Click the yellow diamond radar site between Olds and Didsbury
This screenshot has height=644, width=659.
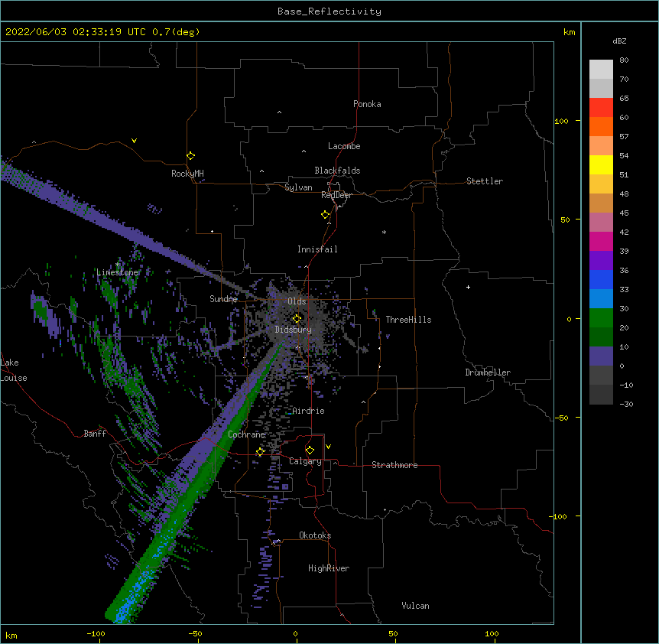click(x=297, y=319)
